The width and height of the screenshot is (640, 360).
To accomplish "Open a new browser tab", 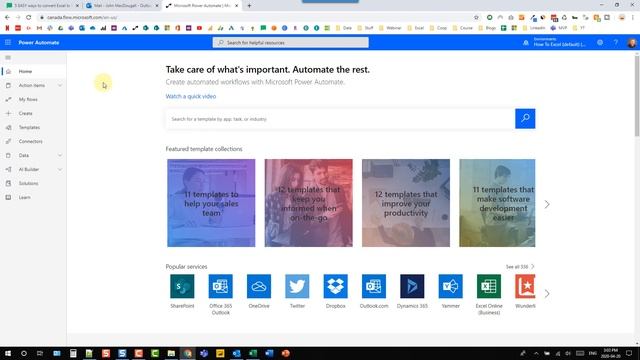I will coord(249,6).
